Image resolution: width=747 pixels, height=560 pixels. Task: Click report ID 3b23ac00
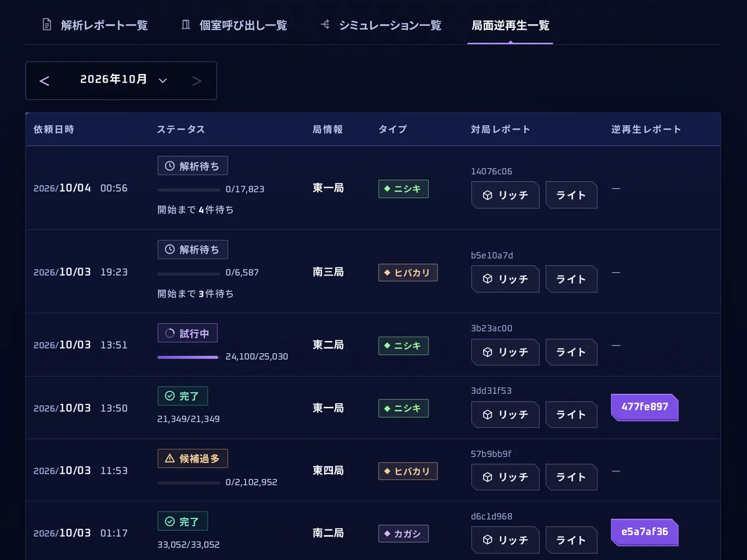click(492, 328)
